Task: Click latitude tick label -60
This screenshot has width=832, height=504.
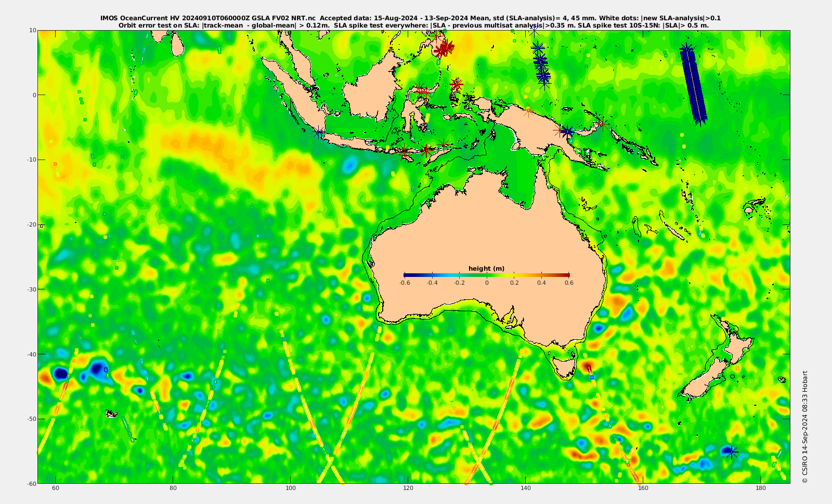Action: click(31, 483)
